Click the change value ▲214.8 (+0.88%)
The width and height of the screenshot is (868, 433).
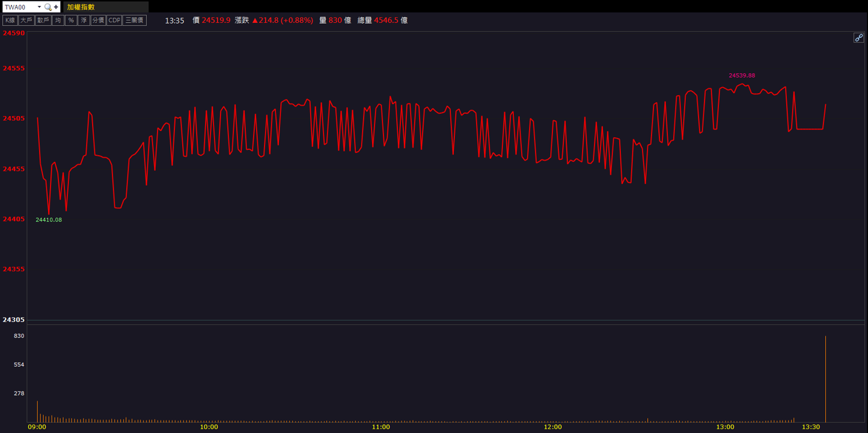(282, 20)
